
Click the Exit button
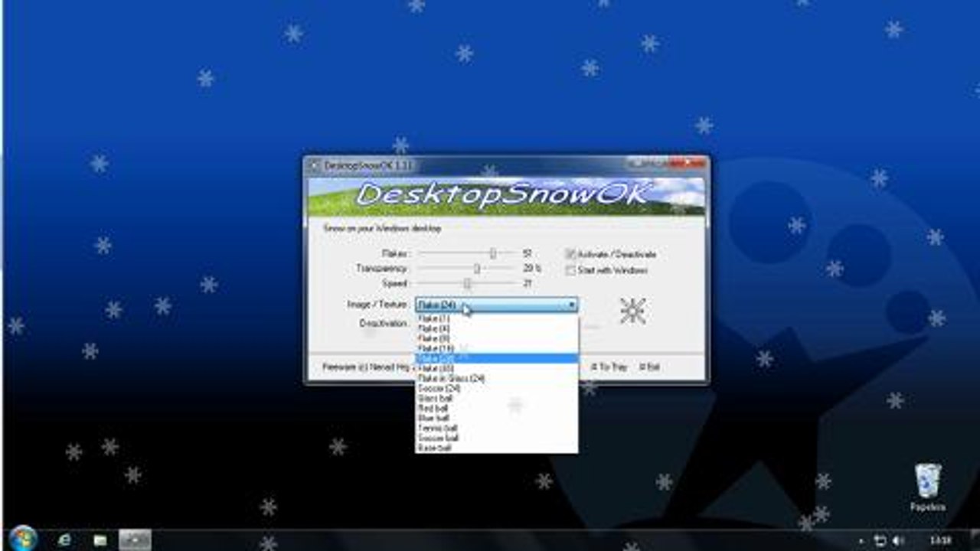tap(649, 367)
